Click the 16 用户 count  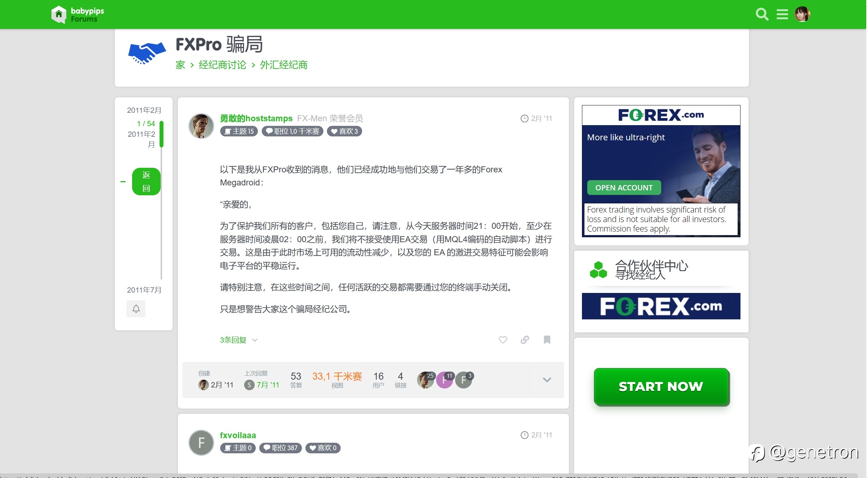point(378,380)
